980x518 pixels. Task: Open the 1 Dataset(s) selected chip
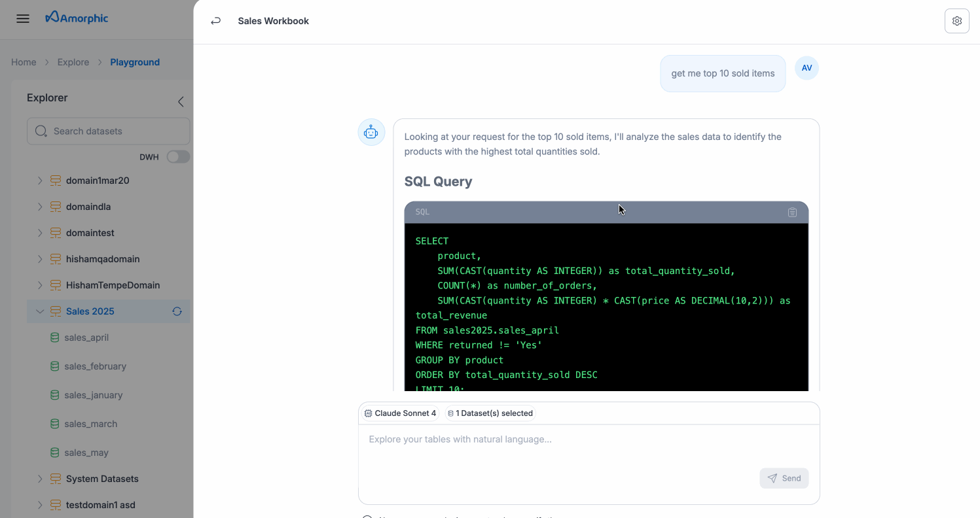[x=490, y=413]
